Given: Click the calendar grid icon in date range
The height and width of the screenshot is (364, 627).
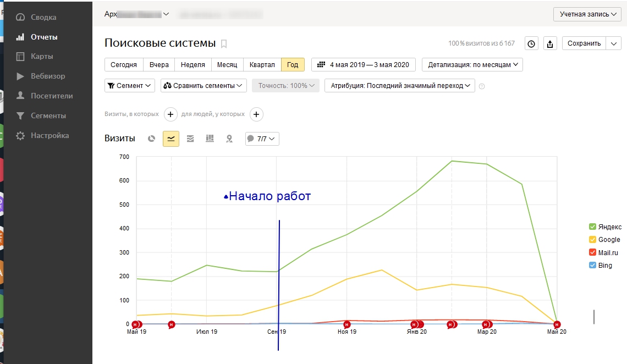Looking at the screenshot, I should [x=321, y=65].
